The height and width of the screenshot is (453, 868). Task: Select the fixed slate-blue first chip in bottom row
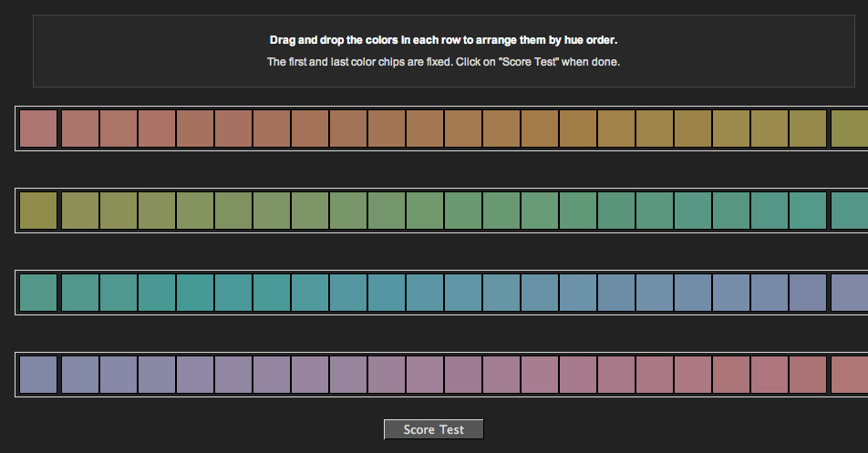pyautogui.click(x=38, y=375)
